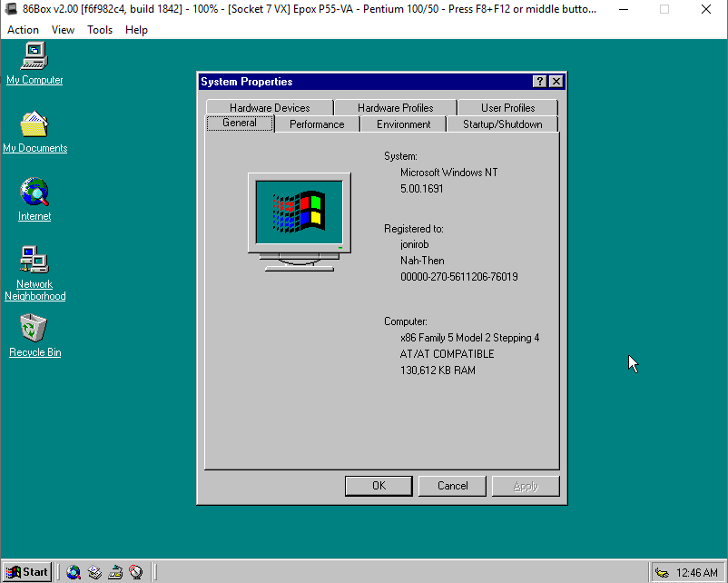This screenshot has width=728, height=583.
Task: Click the '130,612 KB RAM' text
Action: [x=438, y=371]
